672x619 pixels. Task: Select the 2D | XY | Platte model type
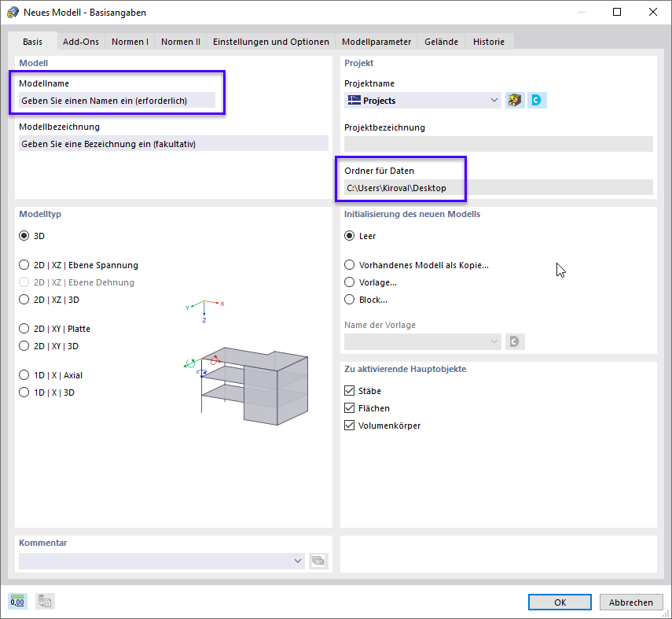[x=24, y=329]
